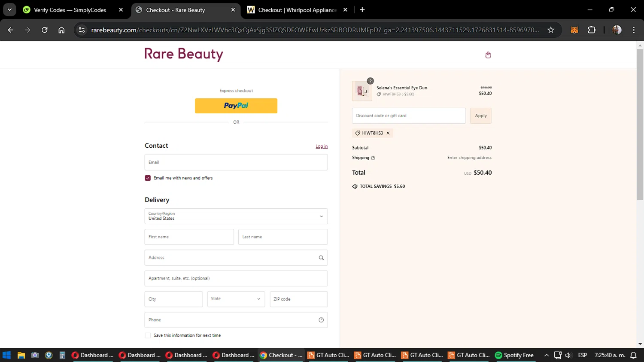Open the notifications bell in tray
This screenshot has width=644, height=362.
click(x=633, y=355)
